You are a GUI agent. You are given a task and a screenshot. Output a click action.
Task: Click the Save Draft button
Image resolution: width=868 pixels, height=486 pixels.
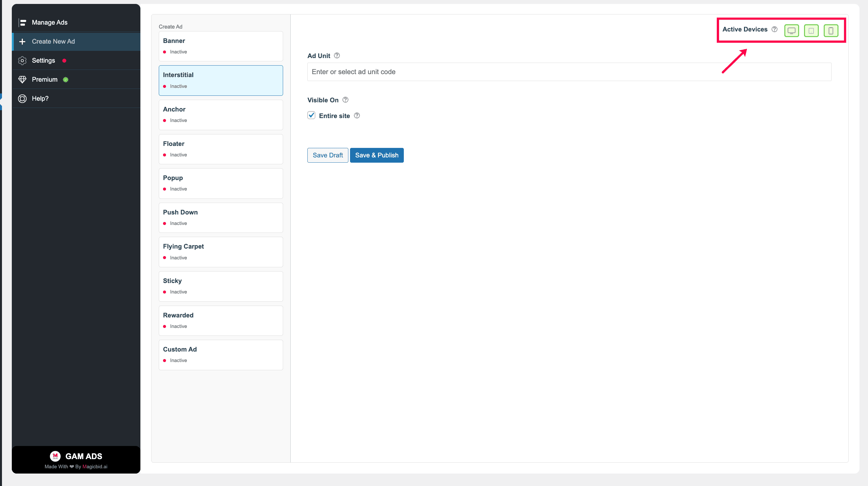coord(327,155)
